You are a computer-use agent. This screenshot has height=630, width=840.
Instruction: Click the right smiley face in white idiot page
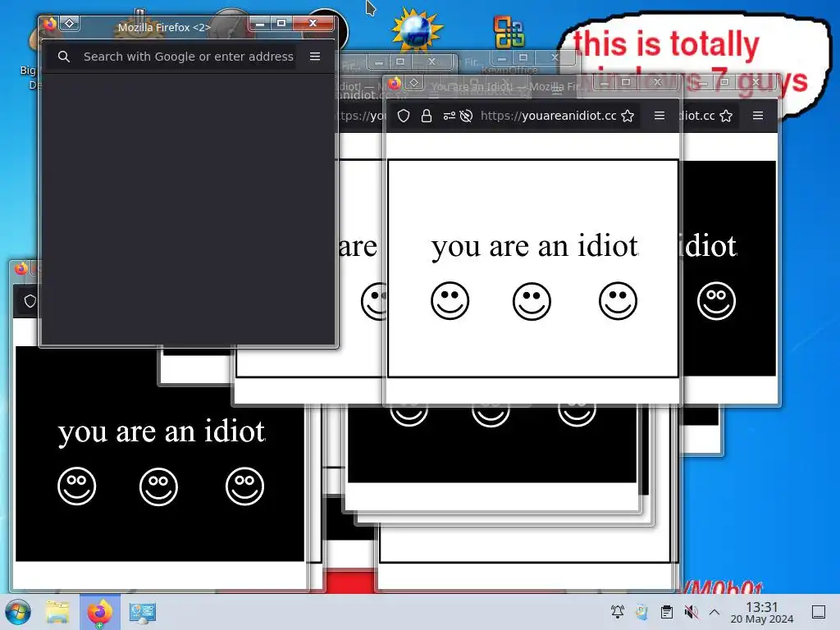[619, 301]
